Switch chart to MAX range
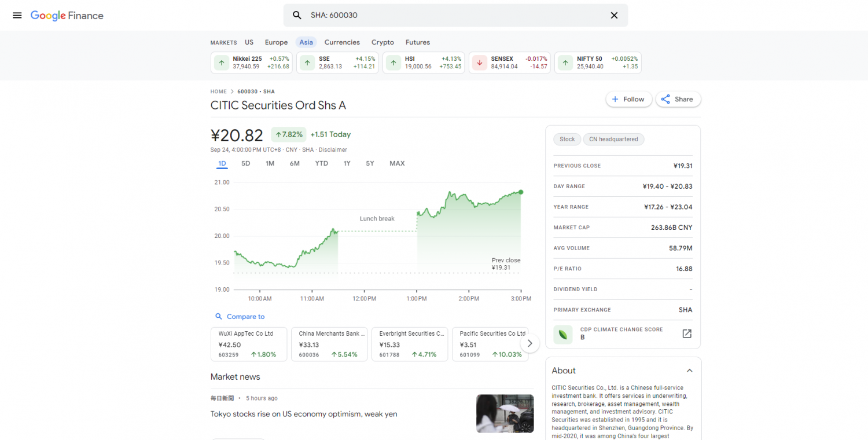This screenshot has height=440, width=868. tap(397, 163)
